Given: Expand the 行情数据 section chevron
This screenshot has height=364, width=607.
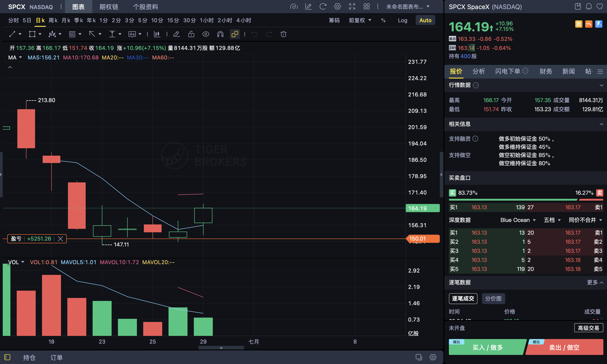Looking at the screenshot, I should point(601,85).
